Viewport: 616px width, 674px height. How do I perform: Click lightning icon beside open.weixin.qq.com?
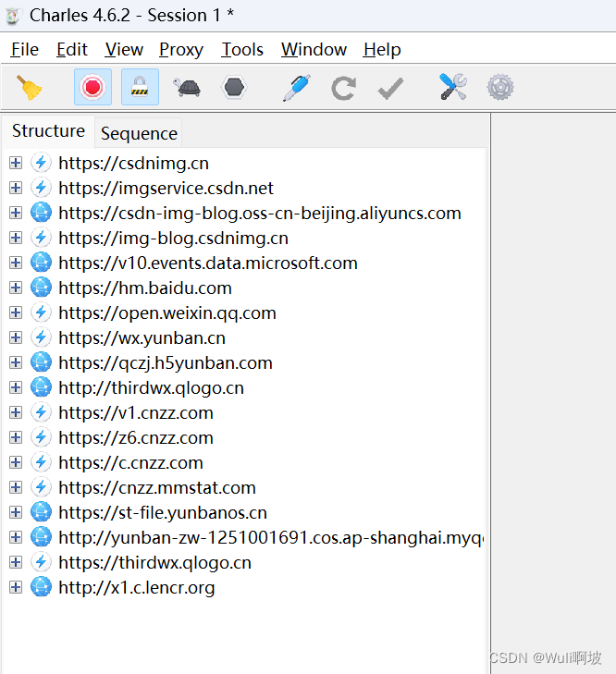pos(41,312)
